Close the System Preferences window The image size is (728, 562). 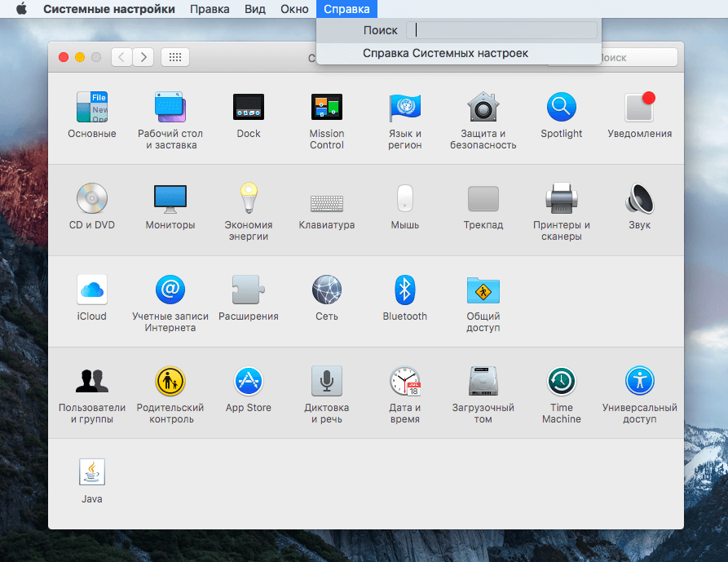tap(64, 57)
